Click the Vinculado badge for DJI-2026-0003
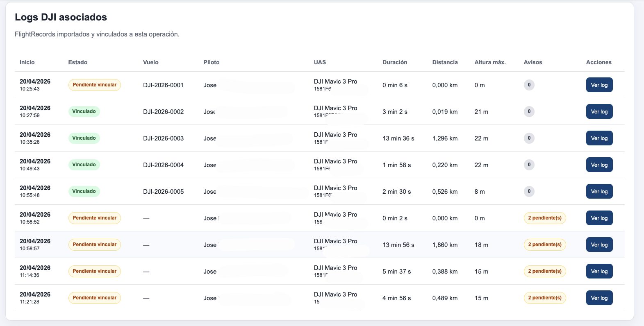Screen dimensions: 644x326 [x=84, y=138]
